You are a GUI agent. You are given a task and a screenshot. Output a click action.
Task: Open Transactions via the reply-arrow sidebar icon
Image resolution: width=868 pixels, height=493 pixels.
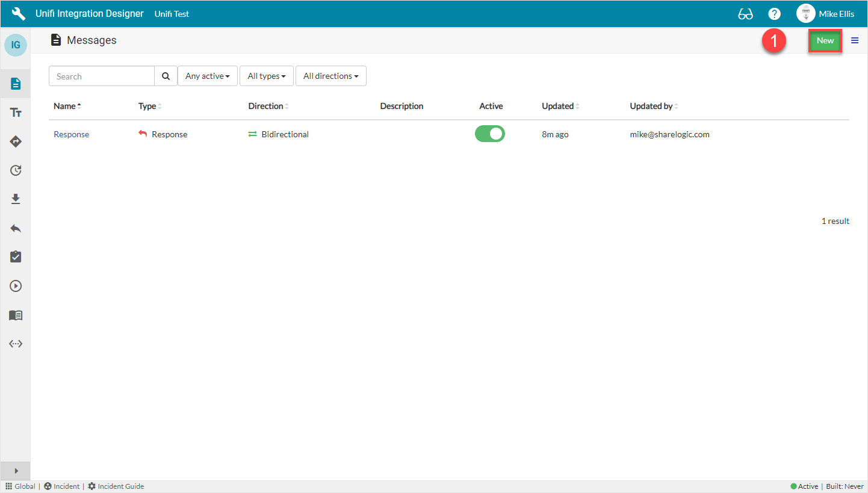point(15,228)
